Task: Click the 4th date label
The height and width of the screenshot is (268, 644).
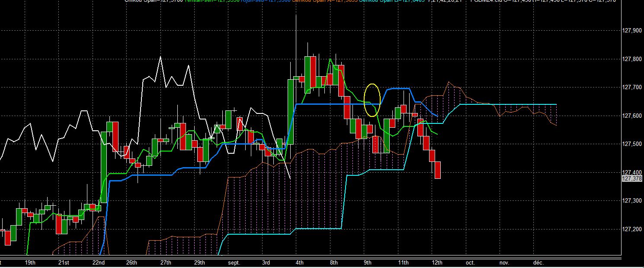Action: tap(299, 263)
